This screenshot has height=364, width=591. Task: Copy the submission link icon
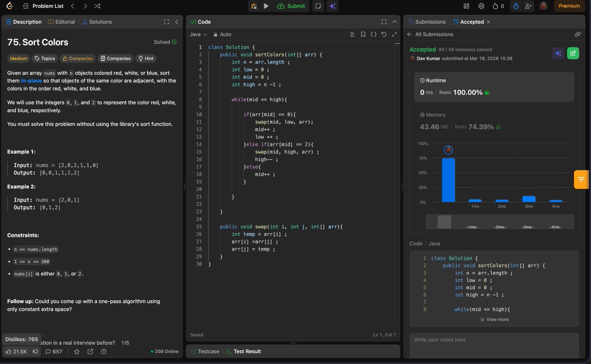coord(578,34)
